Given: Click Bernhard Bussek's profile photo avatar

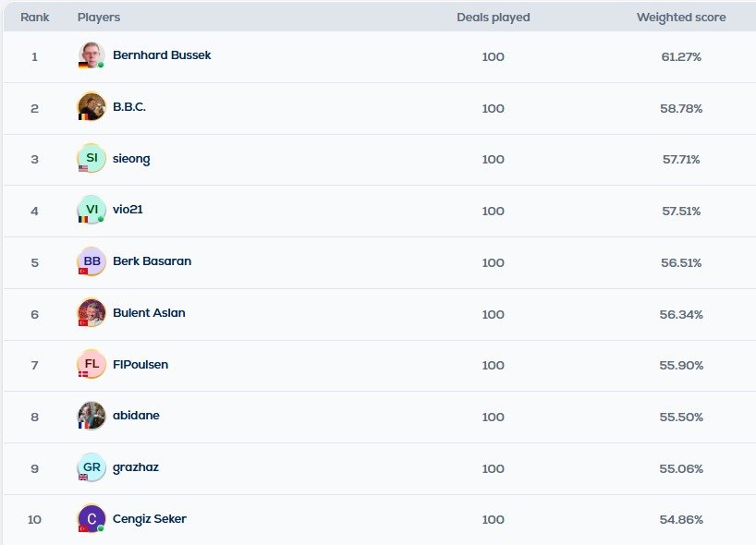Looking at the screenshot, I should coord(91,55).
